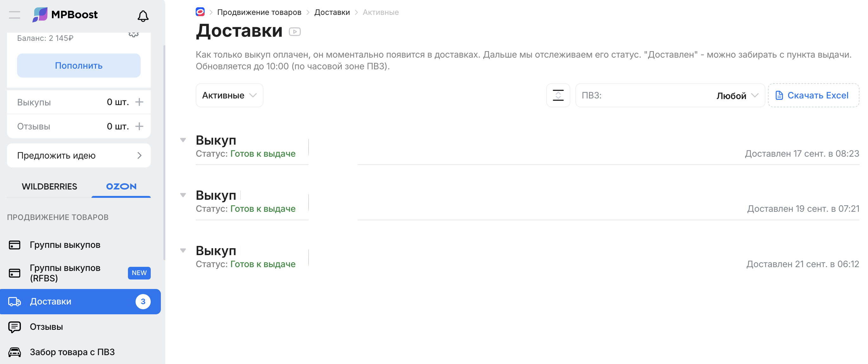Collapse the first Выкуп entry
This screenshot has height=364, width=868.
tap(183, 140)
